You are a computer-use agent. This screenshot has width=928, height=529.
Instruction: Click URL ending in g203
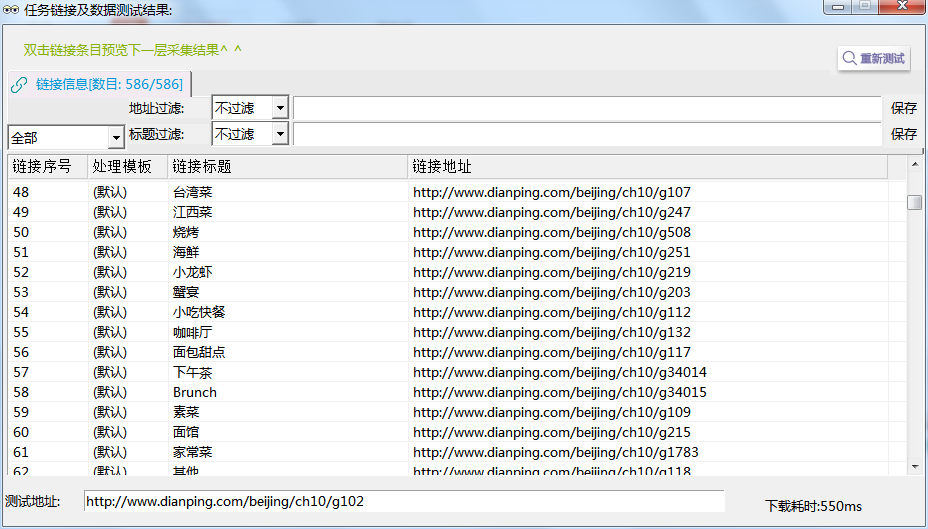(x=552, y=292)
